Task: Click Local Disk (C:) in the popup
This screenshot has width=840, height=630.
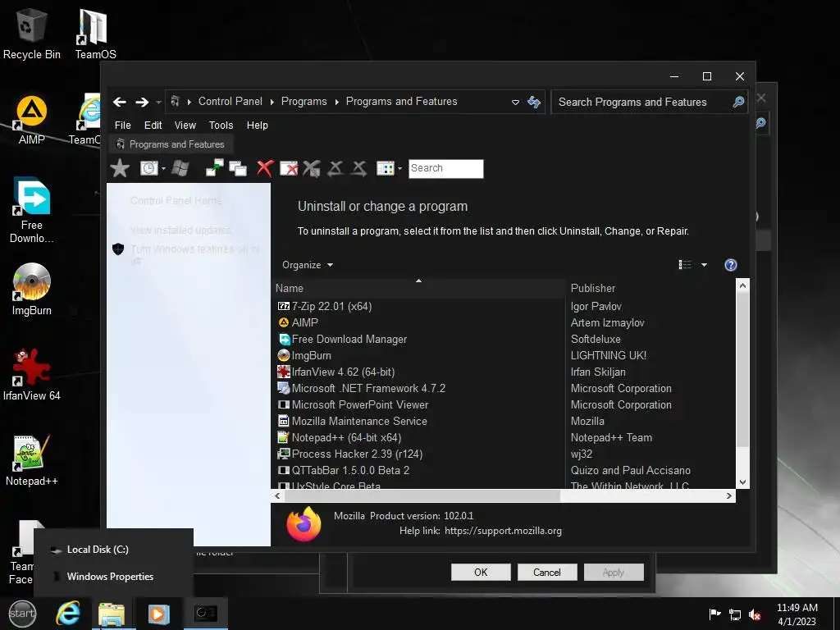Action: [x=98, y=549]
